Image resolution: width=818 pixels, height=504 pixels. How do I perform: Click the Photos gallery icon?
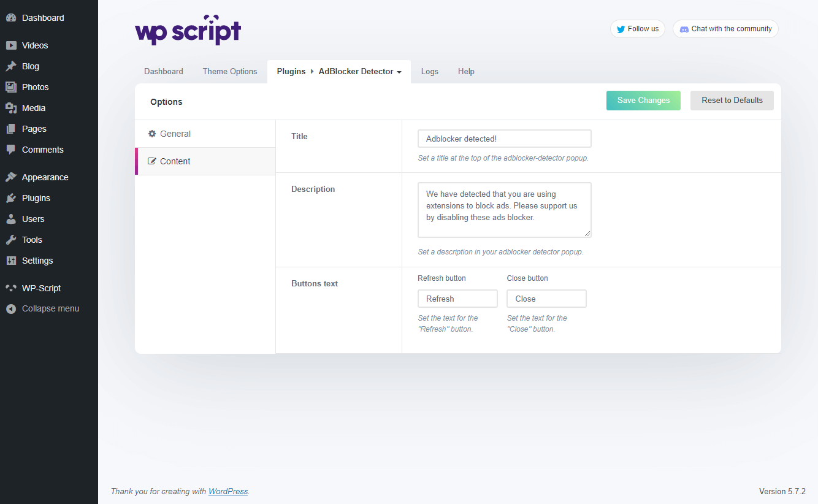11,87
